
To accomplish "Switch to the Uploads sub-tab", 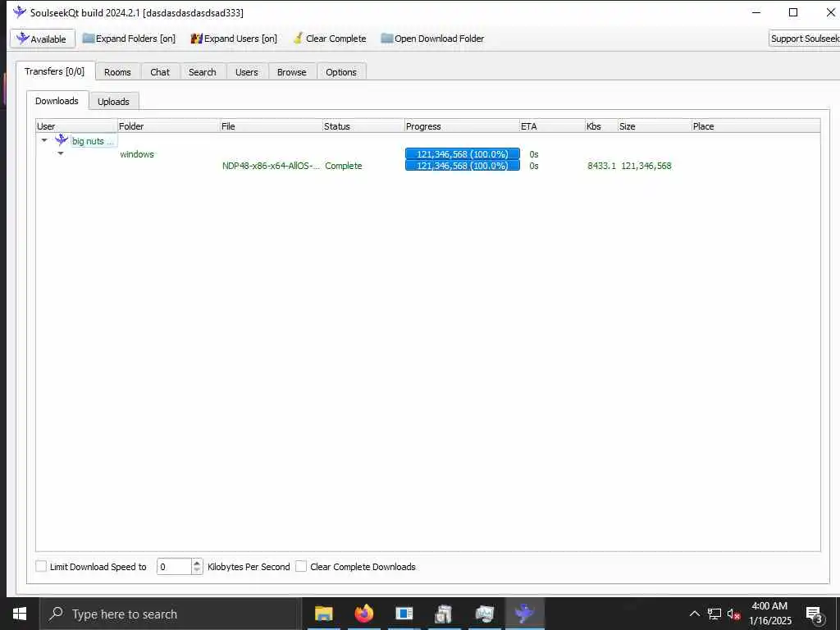I will pos(113,101).
